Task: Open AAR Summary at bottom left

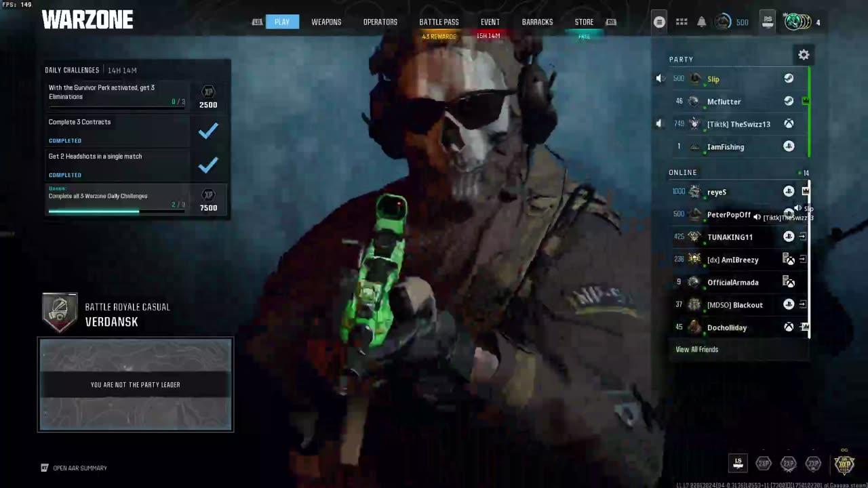Action: click(74, 468)
